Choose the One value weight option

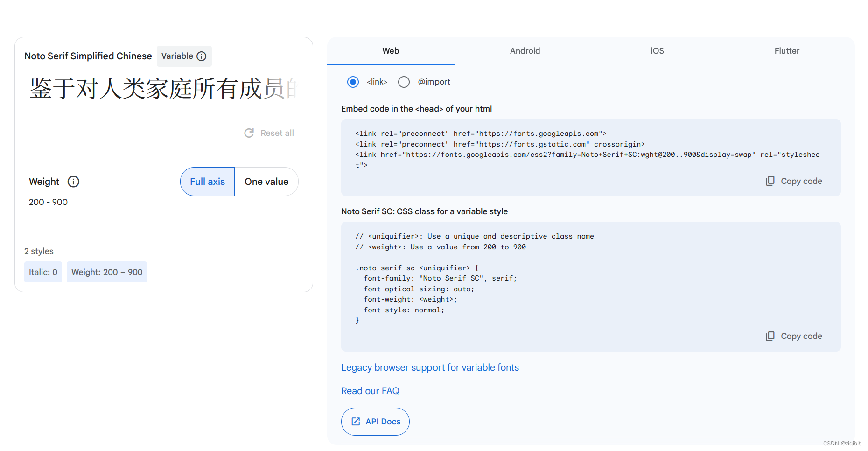coord(266,182)
